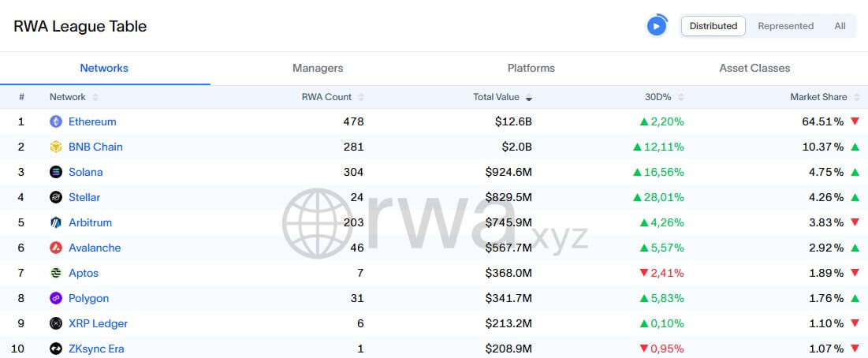The image size is (868, 358).
Task: Click the Arbitrum logo icon
Action: pyautogui.click(x=56, y=222)
